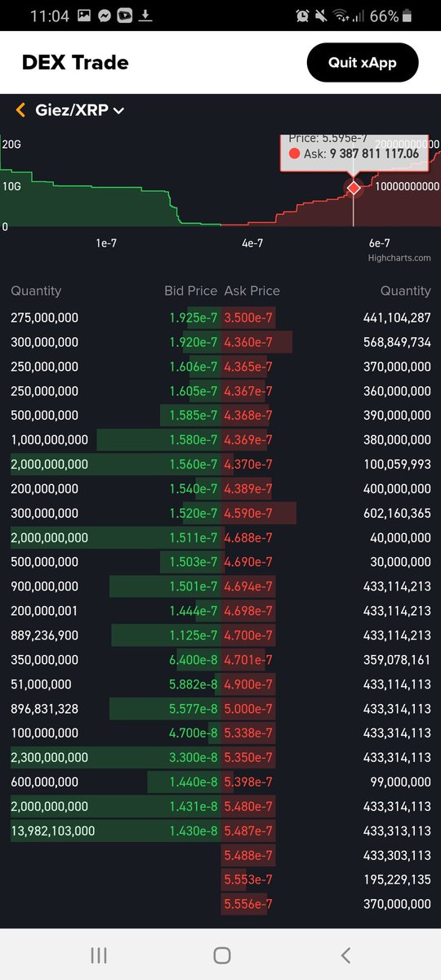Select the red diamond ask marker on chart
The width and height of the screenshot is (441, 980).
pos(354,188)
